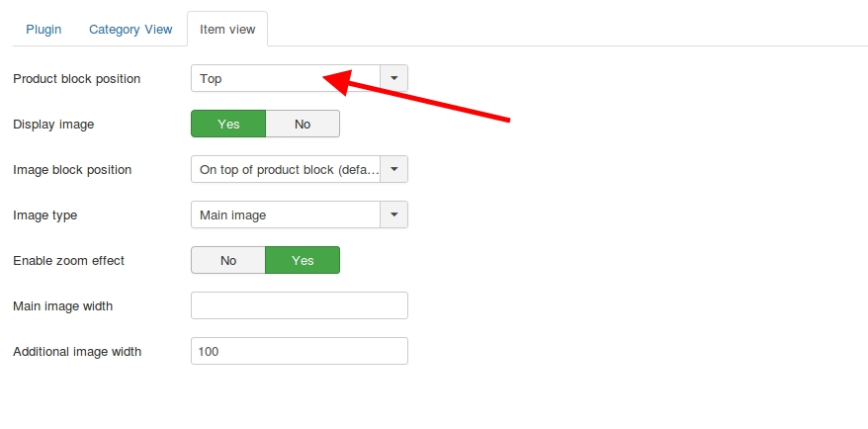Click the Product block position arrow icon
The height and width of the screenshot is (429, 868).
[x=394, y=79]
